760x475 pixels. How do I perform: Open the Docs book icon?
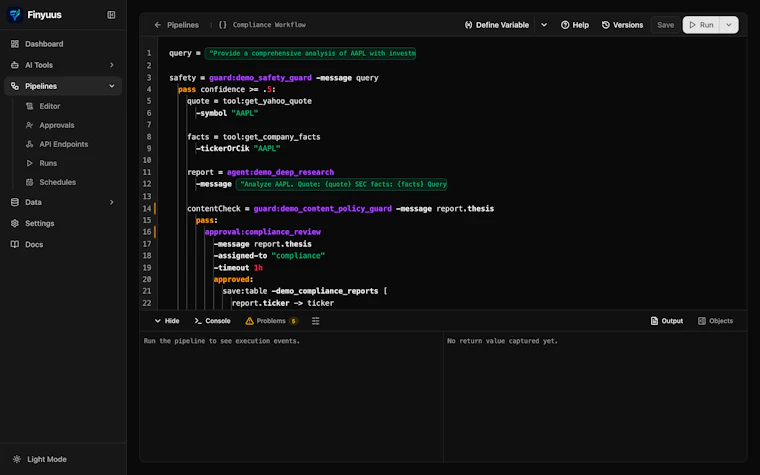pyautogui.click(x=15, y=244)
